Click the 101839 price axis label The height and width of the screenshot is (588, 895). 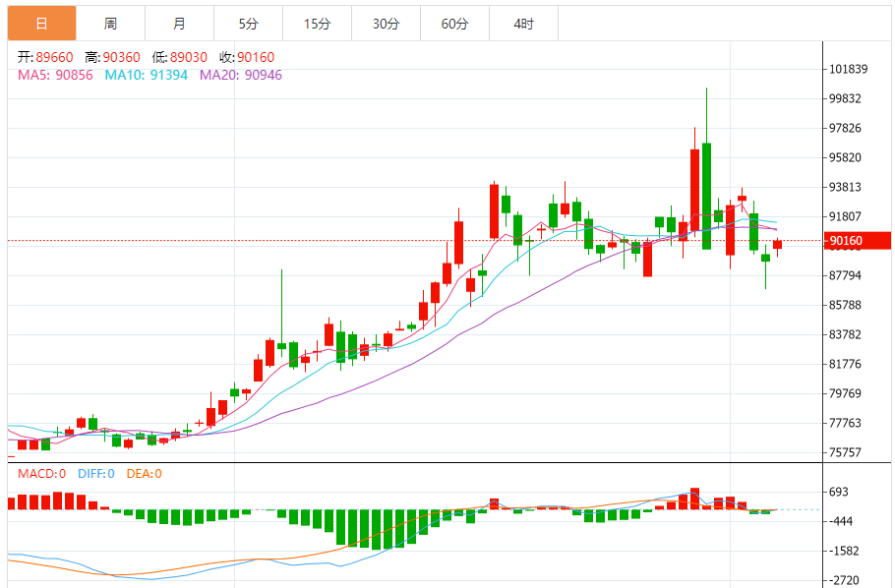847,69
